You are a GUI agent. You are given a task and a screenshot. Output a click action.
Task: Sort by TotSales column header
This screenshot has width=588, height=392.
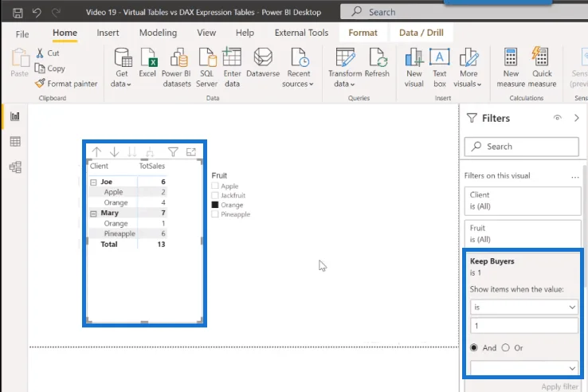click(x=152, y=166)
